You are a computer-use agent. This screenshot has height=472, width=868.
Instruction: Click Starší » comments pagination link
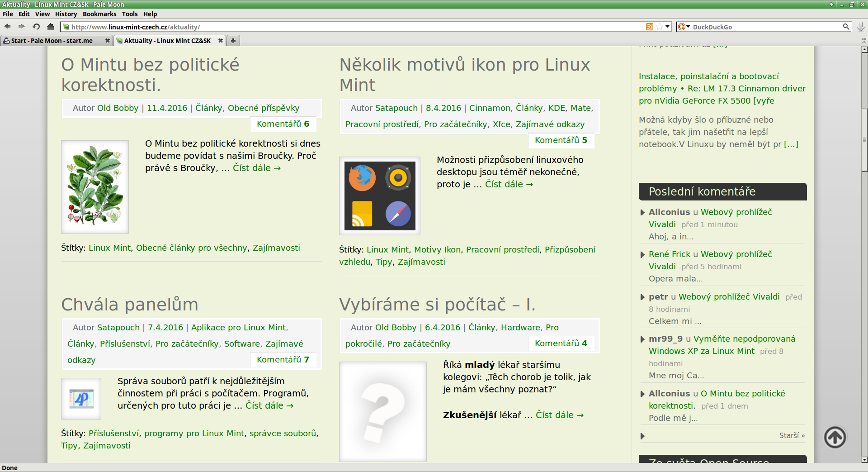792,435
